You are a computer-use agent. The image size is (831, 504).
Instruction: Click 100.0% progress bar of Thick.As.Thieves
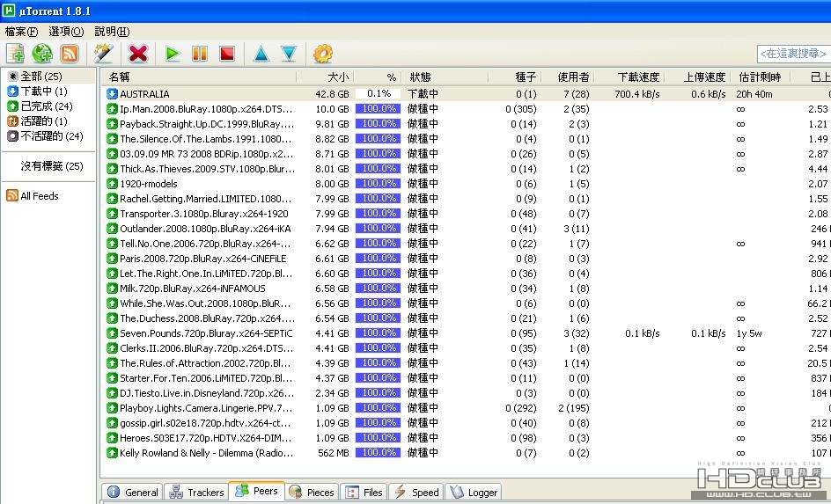pos(378,168)
